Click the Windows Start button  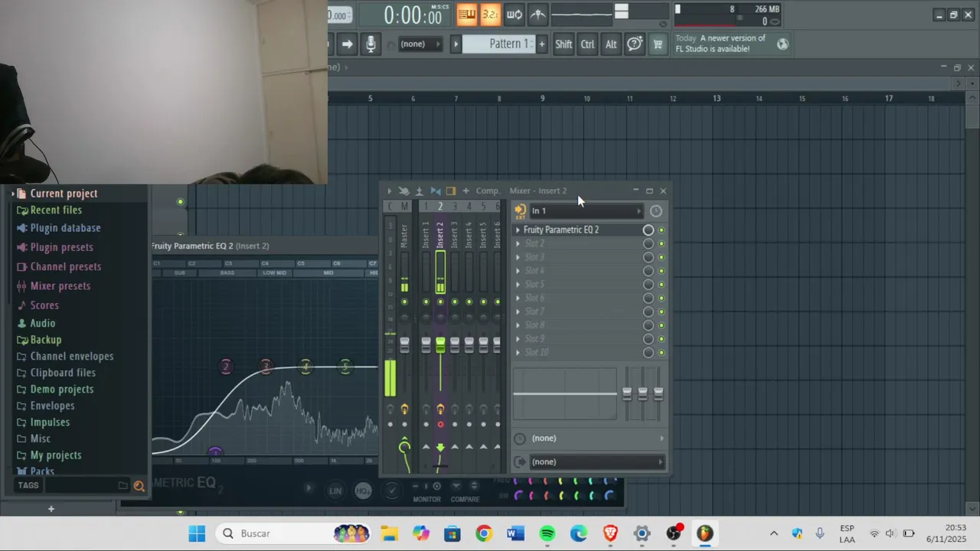coord(197,533)
